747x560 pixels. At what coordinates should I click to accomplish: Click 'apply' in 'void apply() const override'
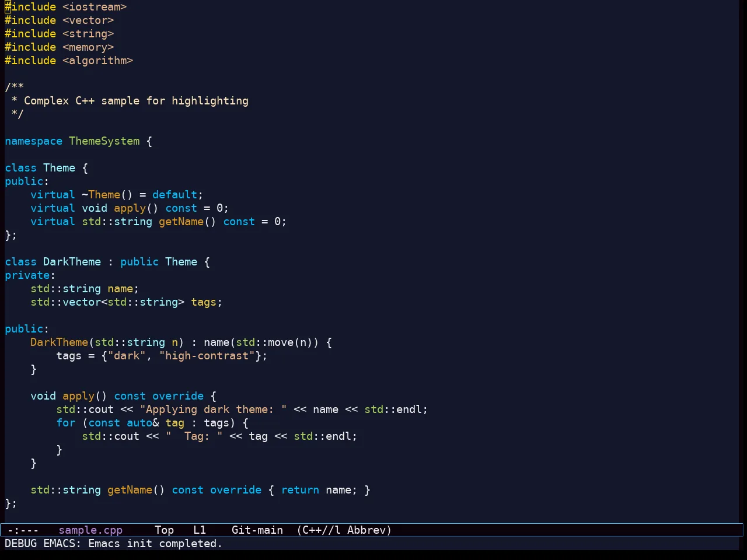[x=78, y=396]
